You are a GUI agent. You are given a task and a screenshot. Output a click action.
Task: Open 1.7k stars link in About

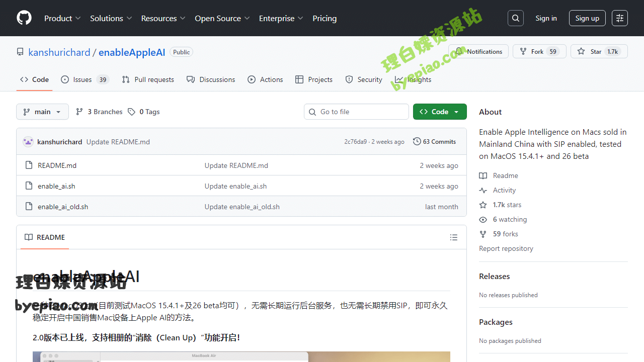pyautogui.click(x=500, y=205)
